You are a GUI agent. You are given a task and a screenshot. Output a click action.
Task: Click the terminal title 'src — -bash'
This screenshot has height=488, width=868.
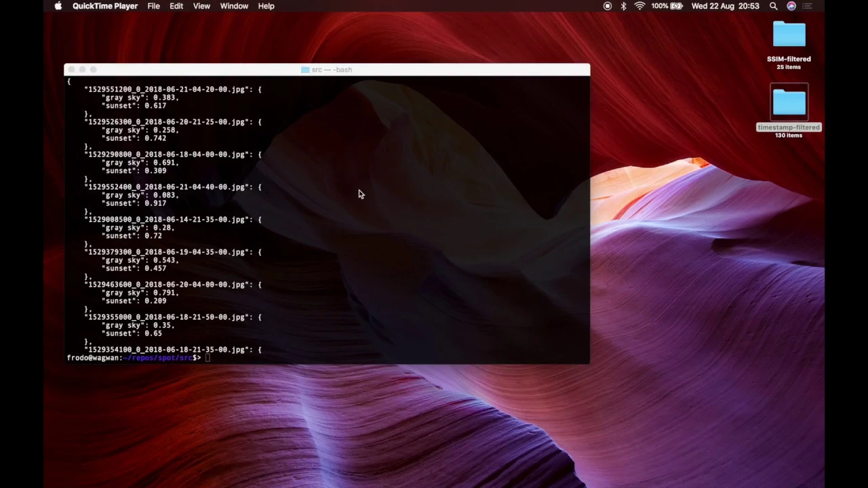(x=332, y=70)
